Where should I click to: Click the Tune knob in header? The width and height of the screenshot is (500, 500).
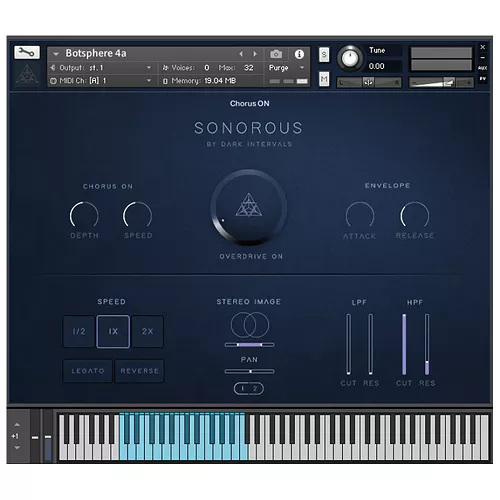click(350, 58)
